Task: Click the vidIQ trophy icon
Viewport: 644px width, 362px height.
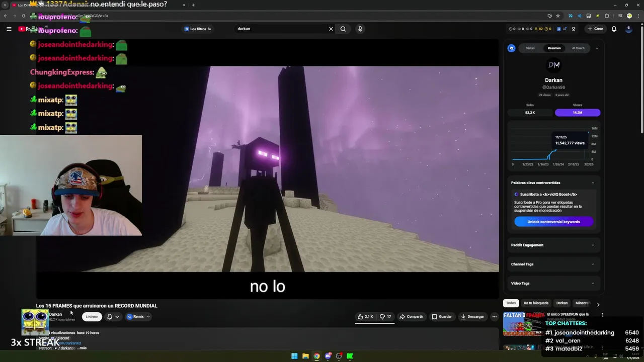Action: [x=573, y=29]
